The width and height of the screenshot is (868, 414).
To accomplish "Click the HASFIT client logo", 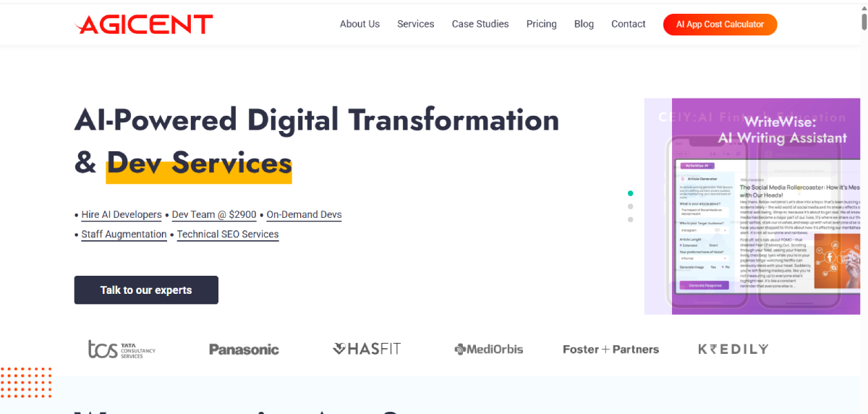I will (366, 349).
